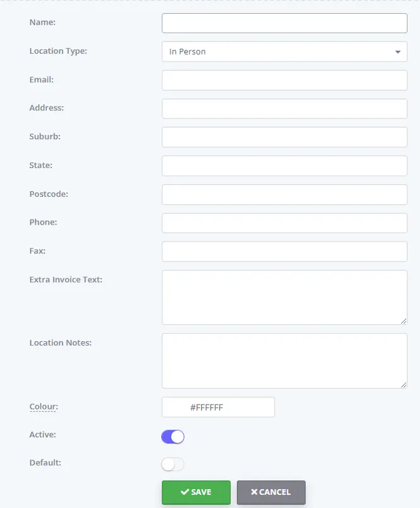The height and width of the screenshot is (508, 420).
Task: Click the grey Cancel button
Action: 271,492
